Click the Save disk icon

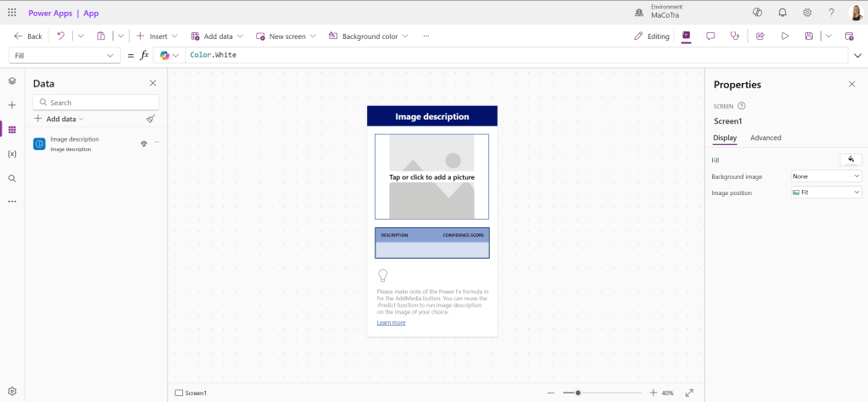pos(810,36)
